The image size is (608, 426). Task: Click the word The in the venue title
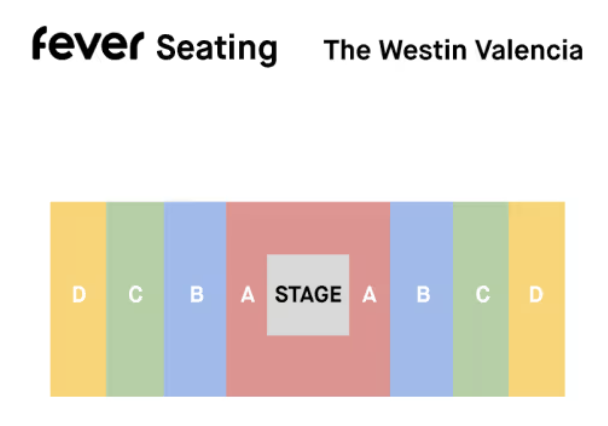347,50
